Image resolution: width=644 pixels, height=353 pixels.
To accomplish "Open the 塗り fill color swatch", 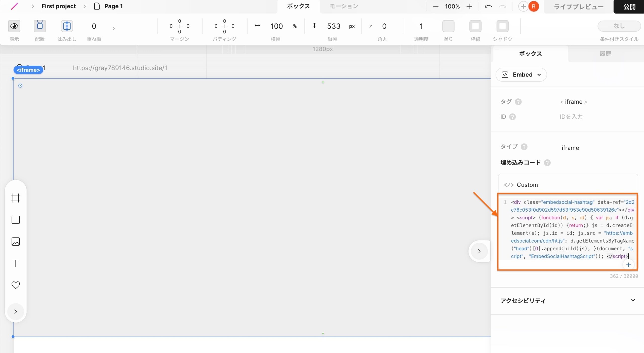I will tap(448, 26).
